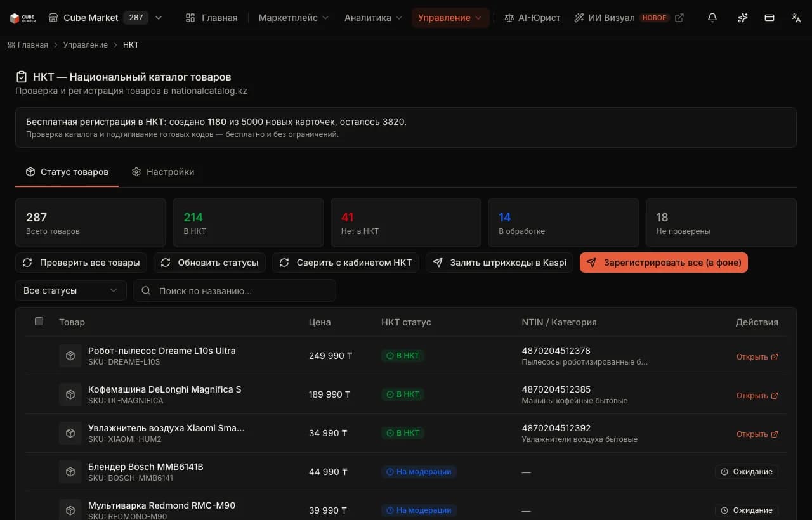This screenshot has width=812, height=520.
Task: Click Обновить статусы button
Action: (210, 263)
